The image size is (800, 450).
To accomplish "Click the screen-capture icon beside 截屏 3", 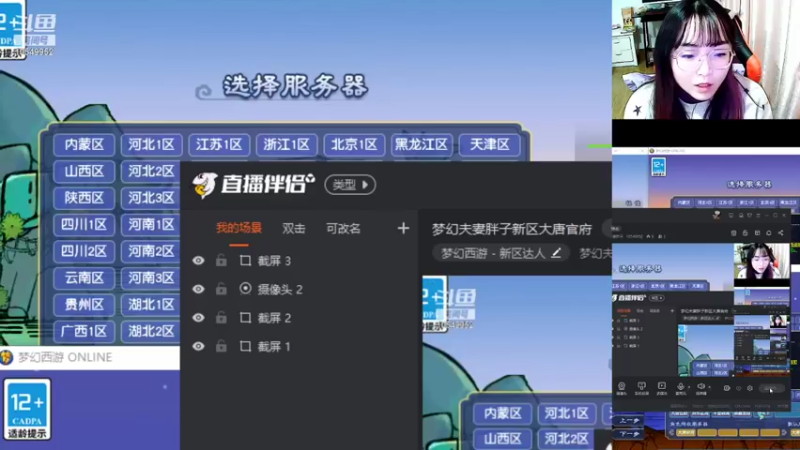I will tap(245, 261).
